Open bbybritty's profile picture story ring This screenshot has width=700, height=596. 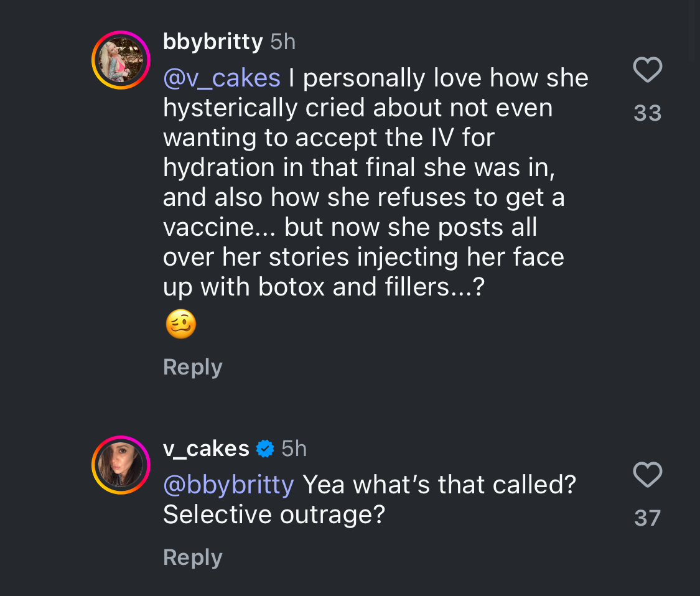121,60
